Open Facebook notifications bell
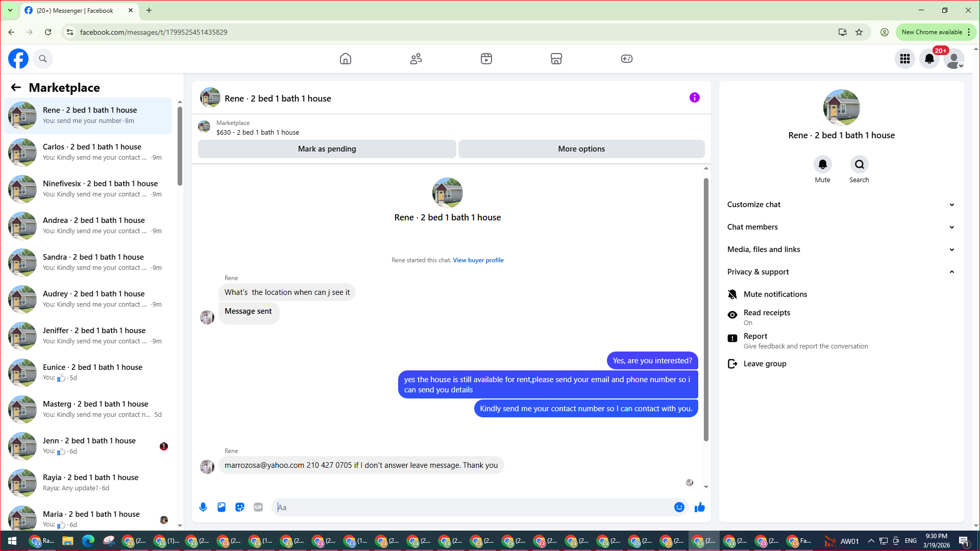 click(929, 59)
